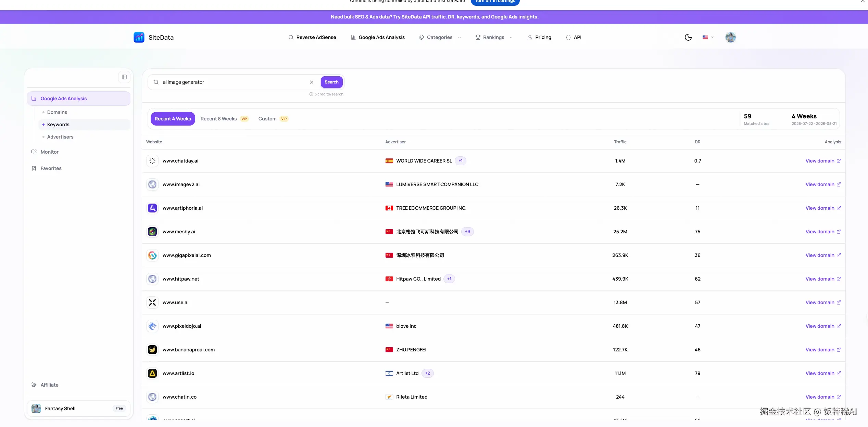
Task: Toggle dark mode moon icon
Action: point(688,37)
